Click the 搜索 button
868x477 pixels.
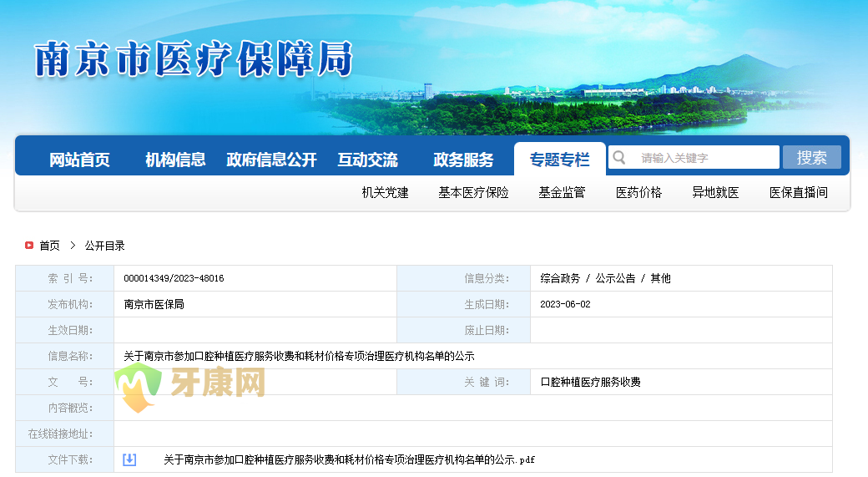[x=811, y=157]
